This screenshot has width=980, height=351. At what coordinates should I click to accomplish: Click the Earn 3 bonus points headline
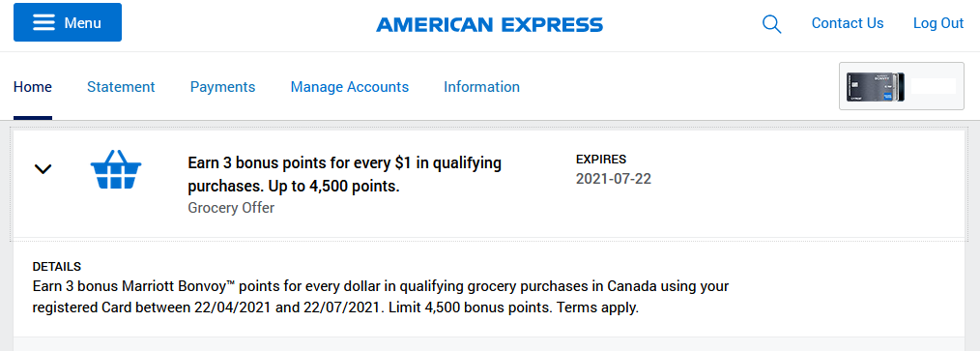(x=344, y=175)
